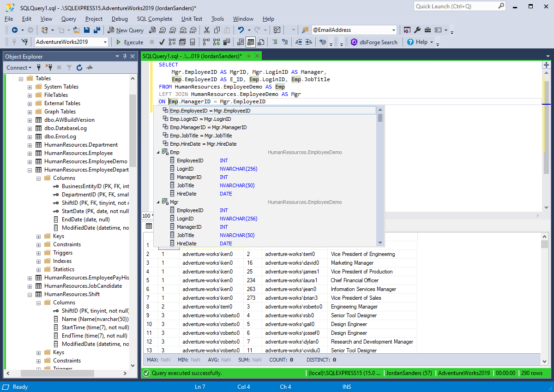Open the Query menu
The height and width of the screenshot is (392, 554).
click(68, 19)
